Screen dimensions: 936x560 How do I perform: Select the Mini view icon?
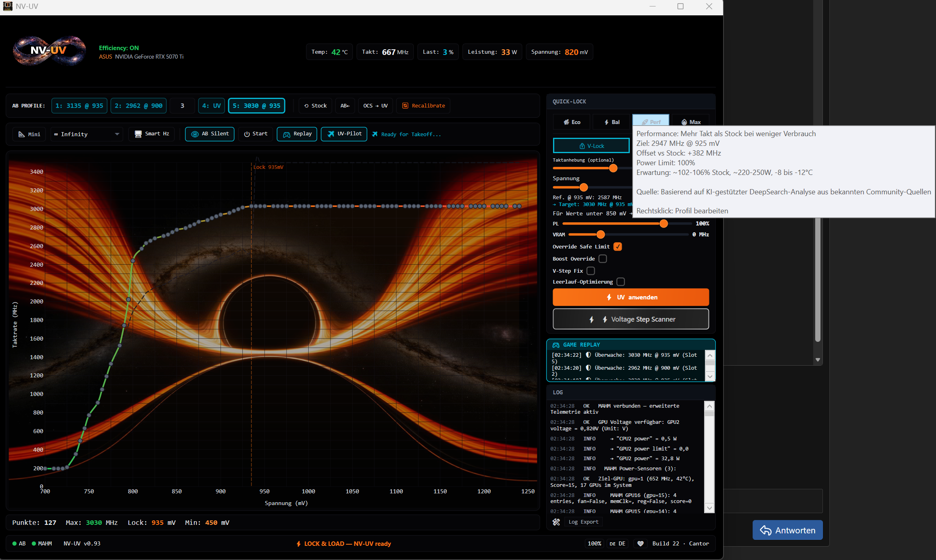pyautogui.click(x=21, y=134)
